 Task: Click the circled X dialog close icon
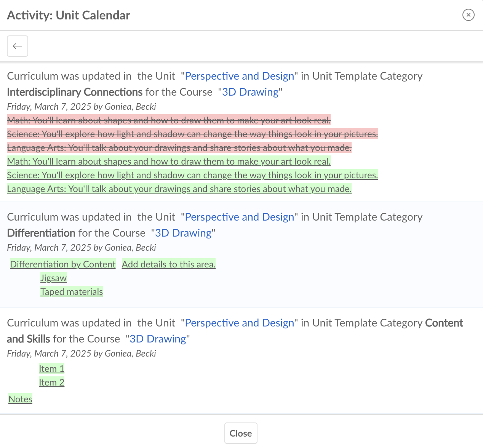tap(468, 15)
